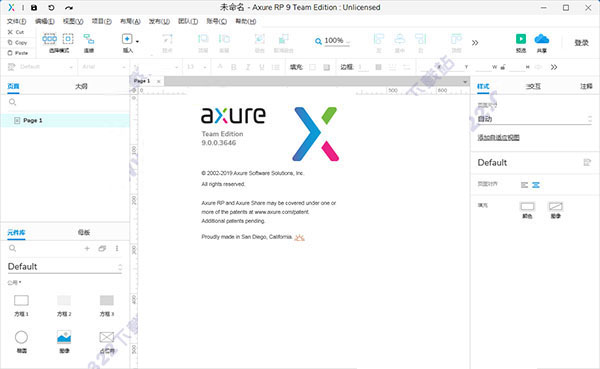Click the Cut command in the toolbar
The height and width of the screenshot is (369, 600).
pos(16,32)
